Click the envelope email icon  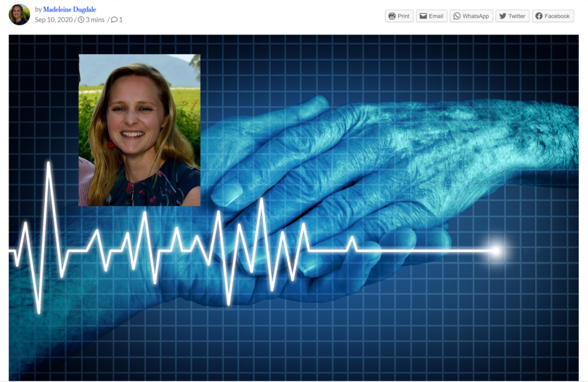pyautogui.click(x=423, y=16)
